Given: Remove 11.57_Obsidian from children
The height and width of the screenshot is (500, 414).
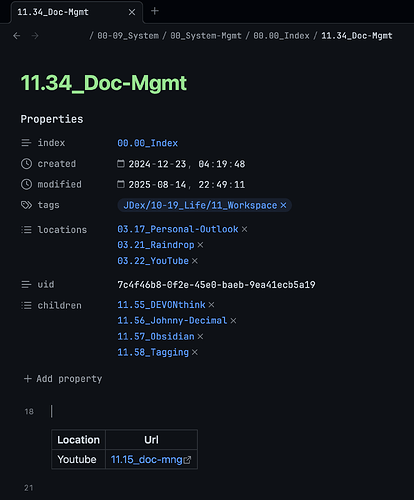Looking at the screenshot, I should [200, 337].
